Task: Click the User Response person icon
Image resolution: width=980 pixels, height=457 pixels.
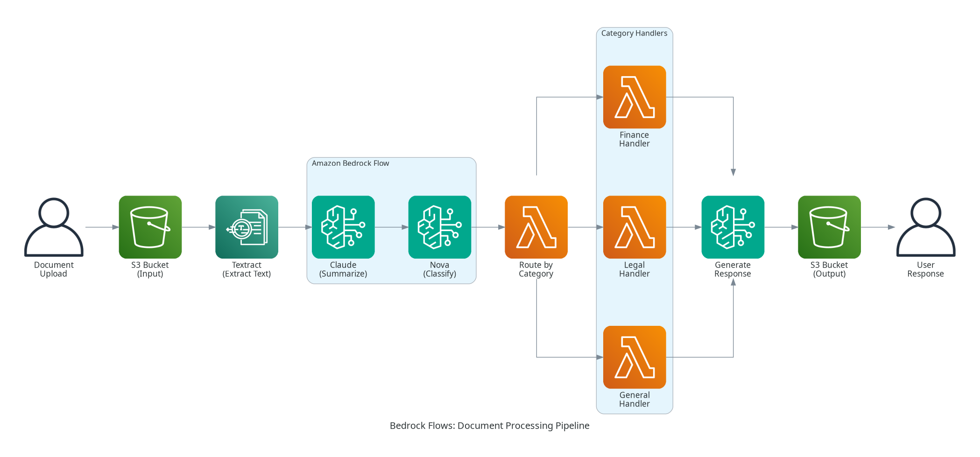Action: click(925, 226)
